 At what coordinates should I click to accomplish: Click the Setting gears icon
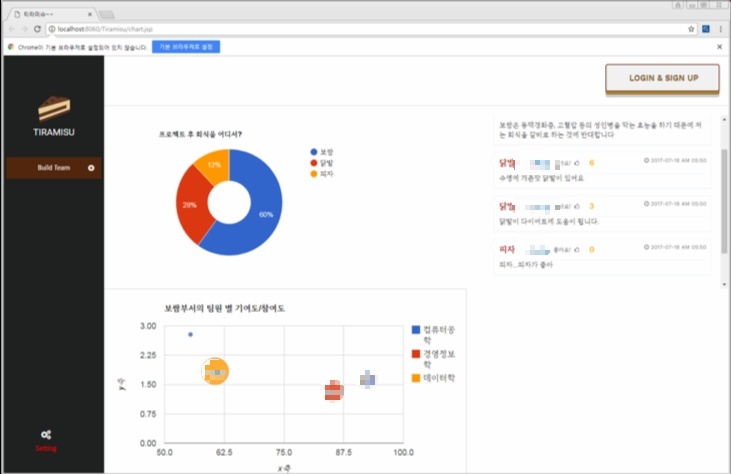point(46,435)
